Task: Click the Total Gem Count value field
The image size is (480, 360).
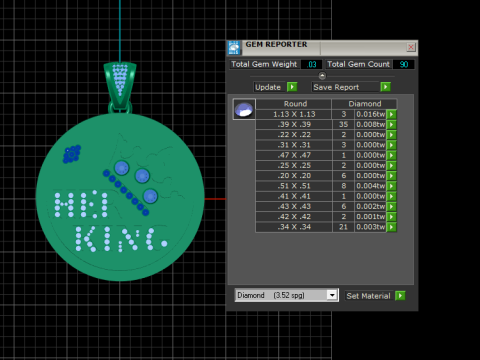Action: pos(403,64)
